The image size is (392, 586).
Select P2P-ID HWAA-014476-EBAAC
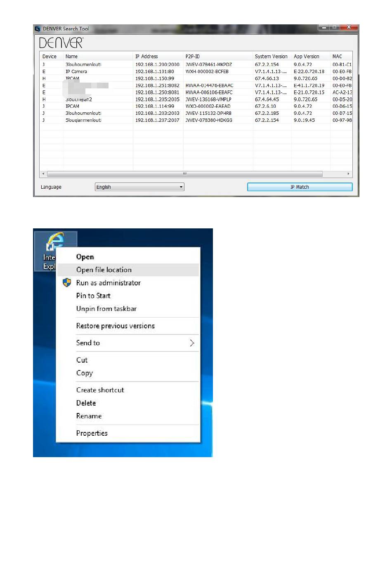coord(210,85)
